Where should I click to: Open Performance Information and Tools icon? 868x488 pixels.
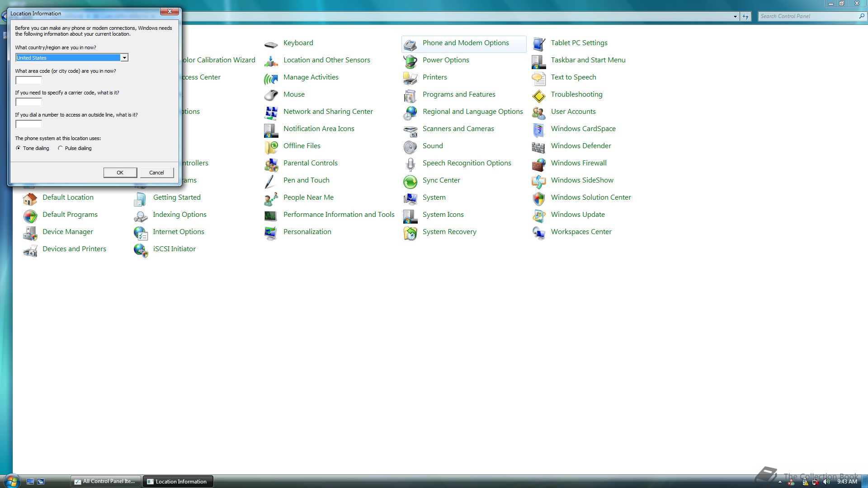tap(271, 216)
